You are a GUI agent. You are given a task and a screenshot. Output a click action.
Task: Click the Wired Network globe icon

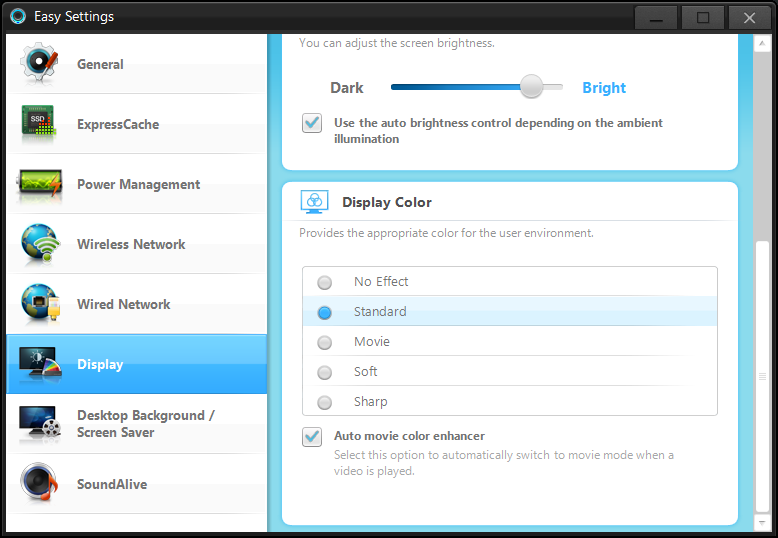tap(40, 304)
